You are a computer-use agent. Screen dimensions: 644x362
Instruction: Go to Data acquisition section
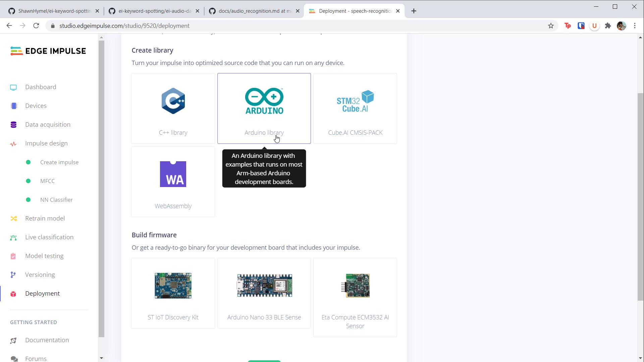click(48, 125)
